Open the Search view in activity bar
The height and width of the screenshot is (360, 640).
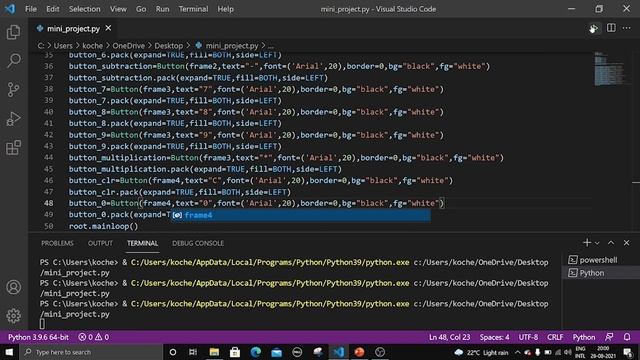(x=13, y=60)
